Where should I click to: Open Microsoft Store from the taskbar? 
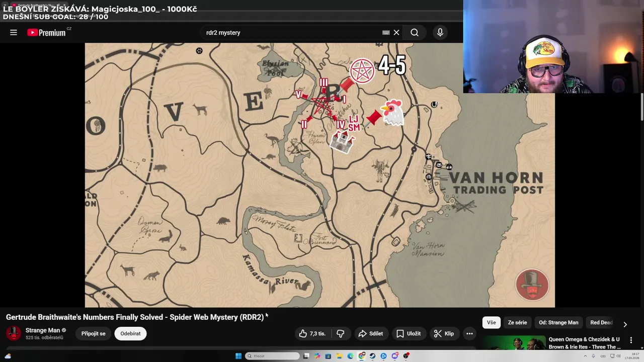click(328, 356)
